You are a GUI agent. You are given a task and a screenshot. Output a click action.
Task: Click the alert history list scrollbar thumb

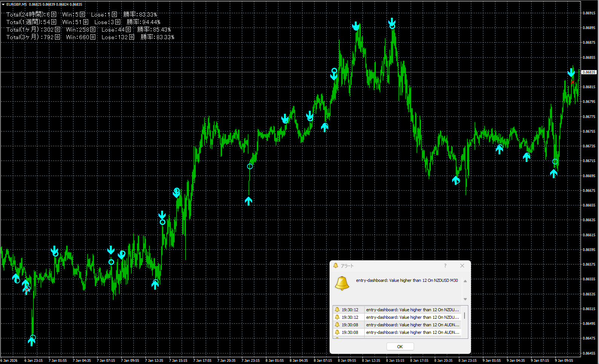tap(465, 316)
